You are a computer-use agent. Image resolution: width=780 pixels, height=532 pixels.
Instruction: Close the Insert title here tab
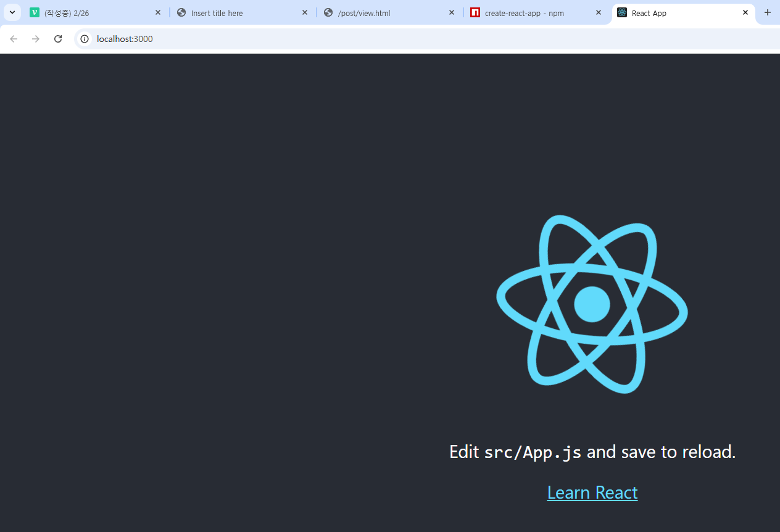click(305, 12)
